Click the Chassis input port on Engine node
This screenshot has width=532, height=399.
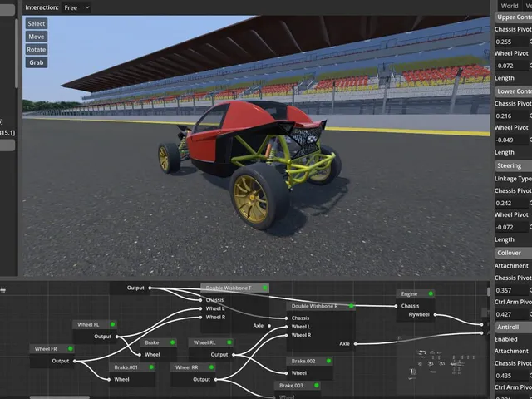[x=396, y=306]
